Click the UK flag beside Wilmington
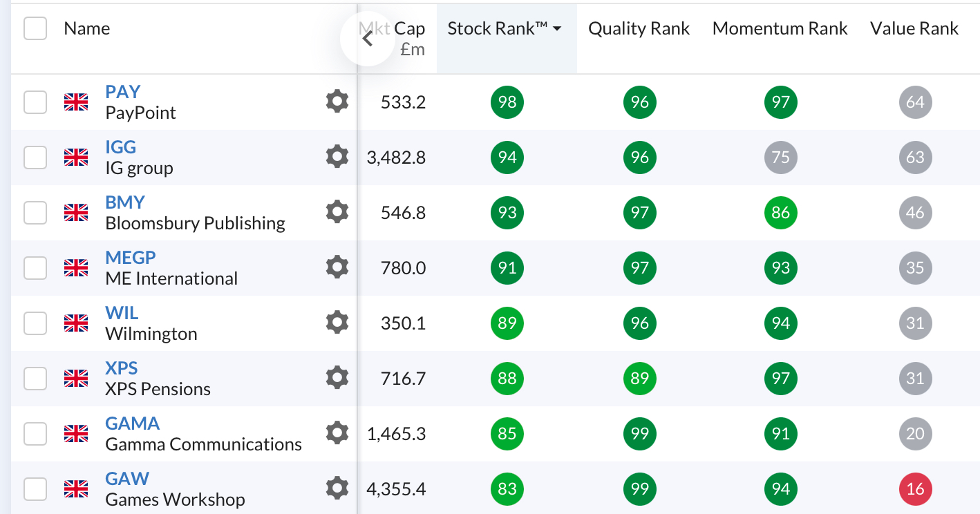 pyautogui.click(x=76, y=323)
